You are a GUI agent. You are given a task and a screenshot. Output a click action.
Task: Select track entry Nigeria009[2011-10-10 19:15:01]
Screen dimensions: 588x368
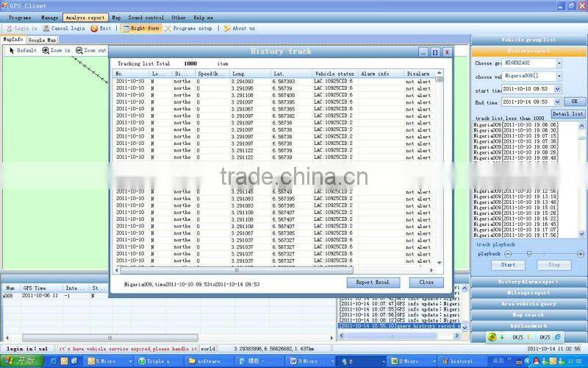[516, 208]
